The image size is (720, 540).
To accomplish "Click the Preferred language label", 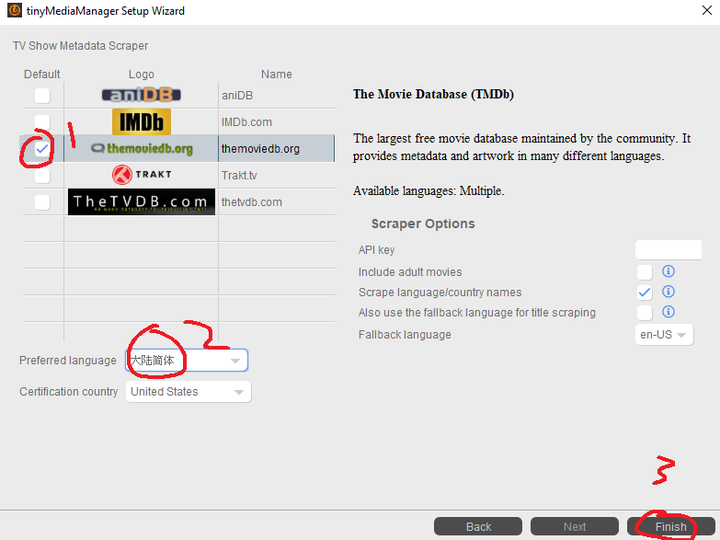I will (68, 360).
